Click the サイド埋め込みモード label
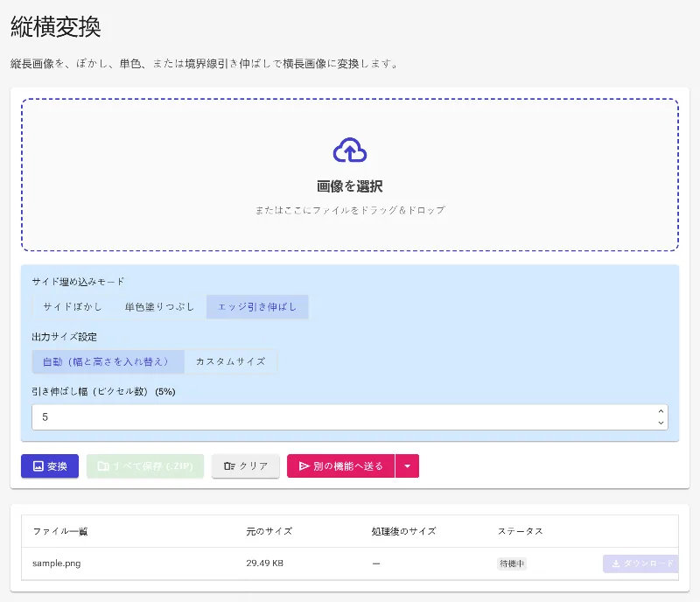The height and width of the screenshot is (602, 700). (78, 282)
